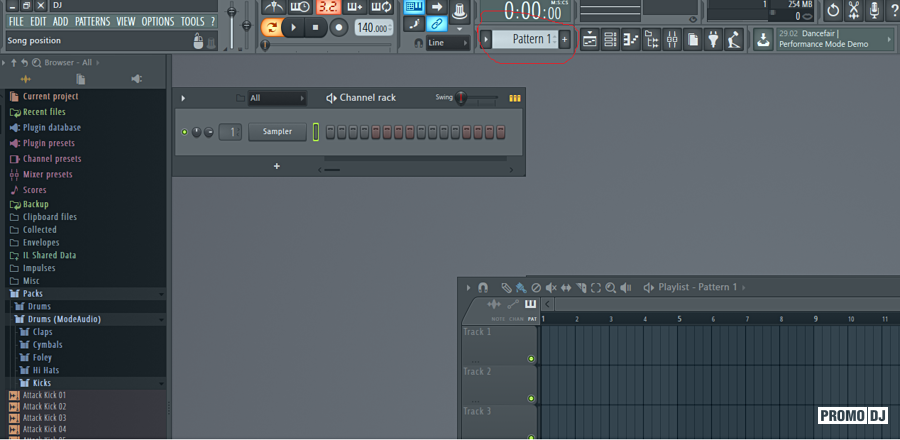Select the playlist Paint brush tool
The width and height of the screenshot is (900, 440).
tap(521, 288)
